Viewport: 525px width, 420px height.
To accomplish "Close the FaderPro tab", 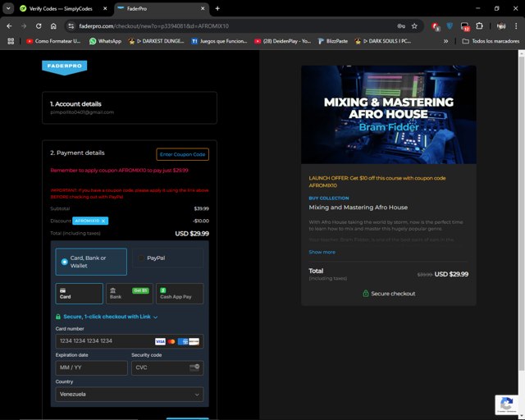I will point(203,9).
